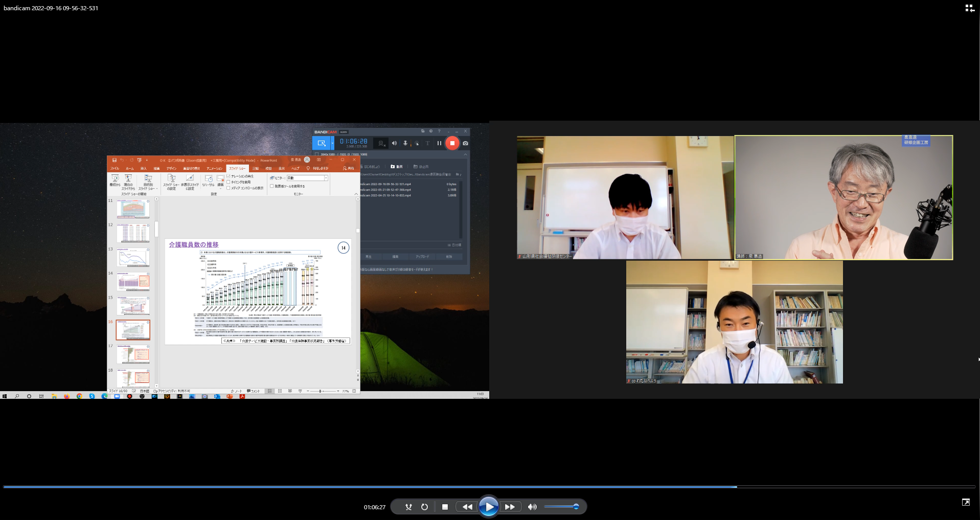Expand 録画 button dropdown arrow
This screenshot has height=520, width=980.
pyautogui.click(x=220, y=188)
